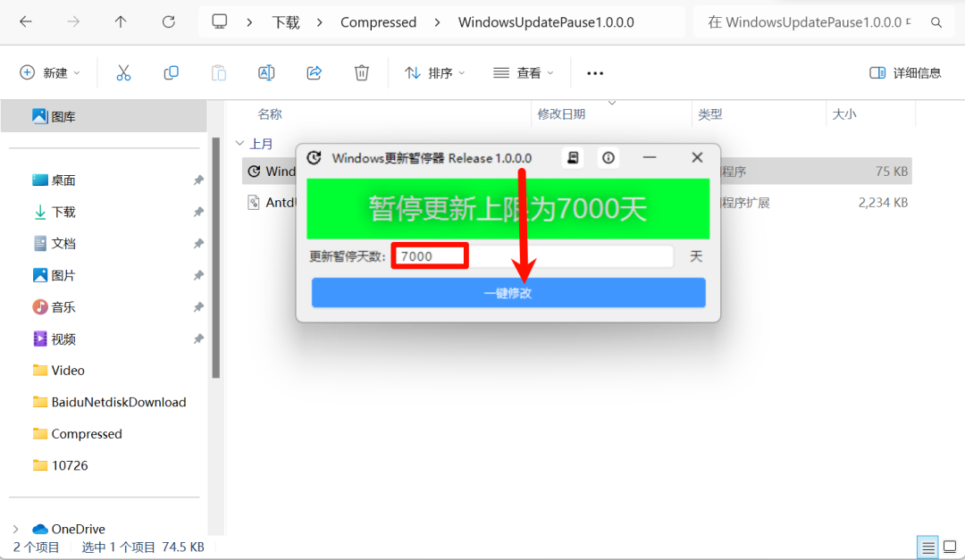Expand chevron after 下载 in path
The height and width of the screenshot is (560, 965).
319,22
